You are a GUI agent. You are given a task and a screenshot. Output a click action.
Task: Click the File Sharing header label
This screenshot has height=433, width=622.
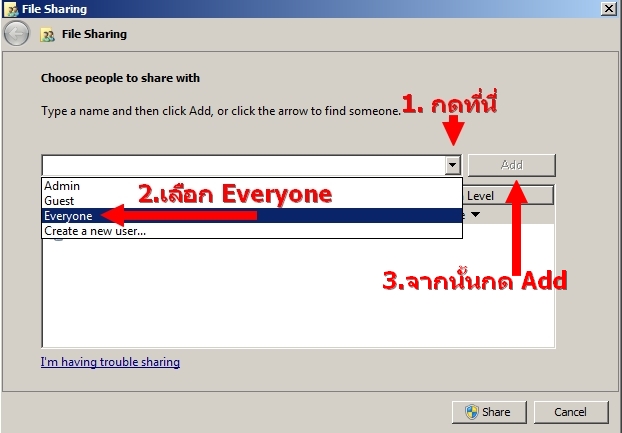(94, 34)
